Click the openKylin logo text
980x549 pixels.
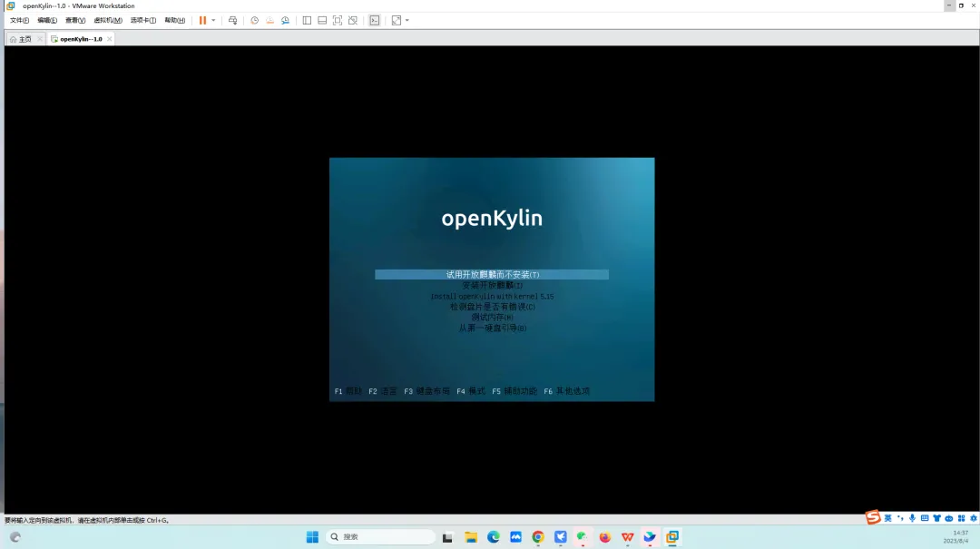point(492,219)
